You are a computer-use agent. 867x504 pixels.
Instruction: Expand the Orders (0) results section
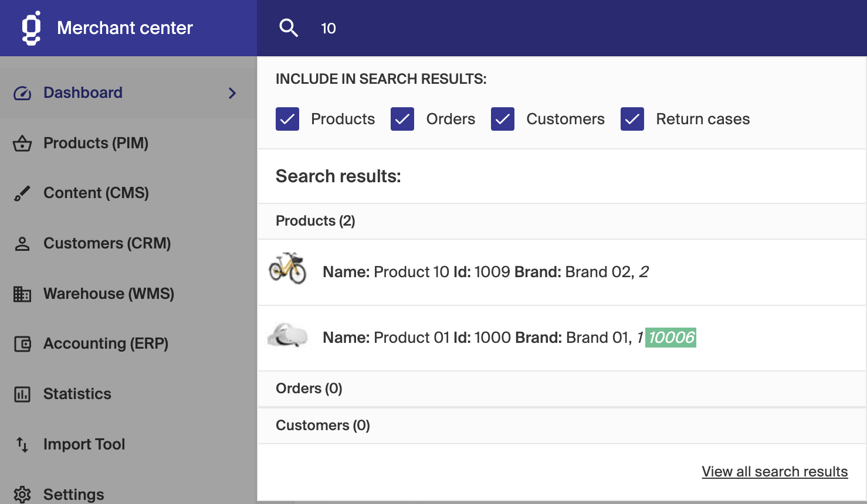309,389
